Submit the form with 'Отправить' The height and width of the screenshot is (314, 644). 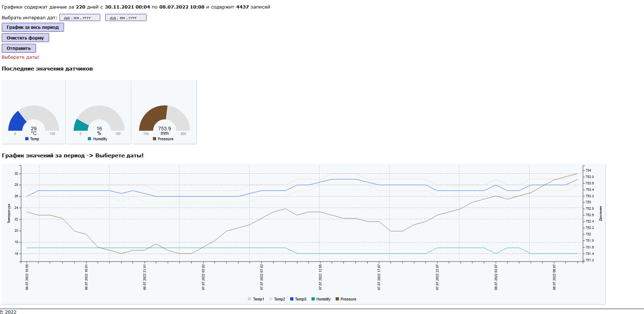(19, 48)
